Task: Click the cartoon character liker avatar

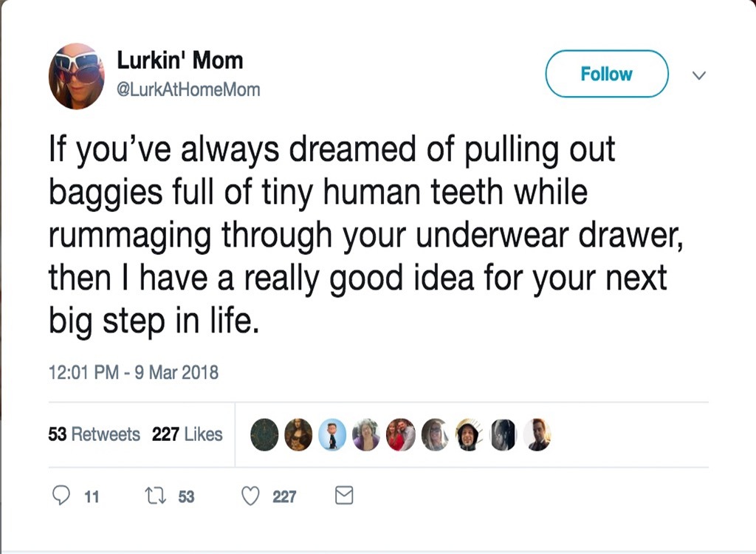Action: tap(331, 435)
